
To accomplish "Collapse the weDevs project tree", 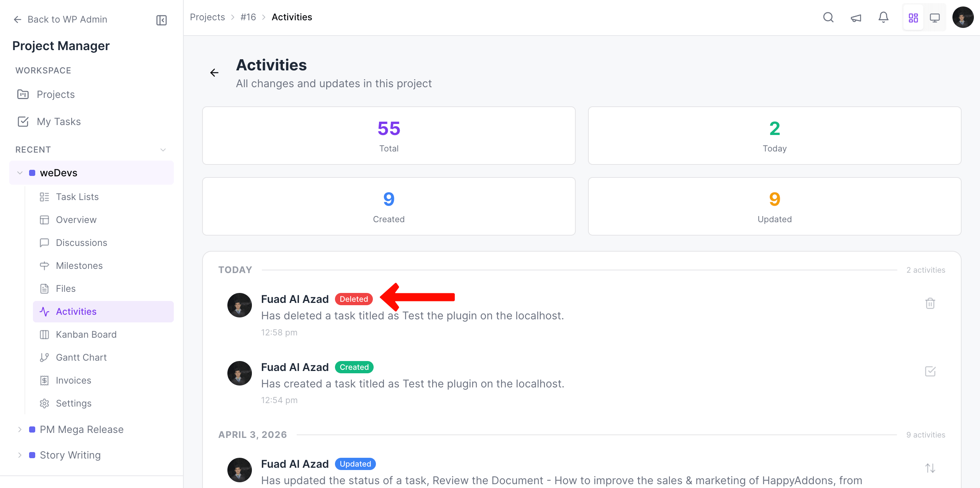I will click(x=20, y=172).
